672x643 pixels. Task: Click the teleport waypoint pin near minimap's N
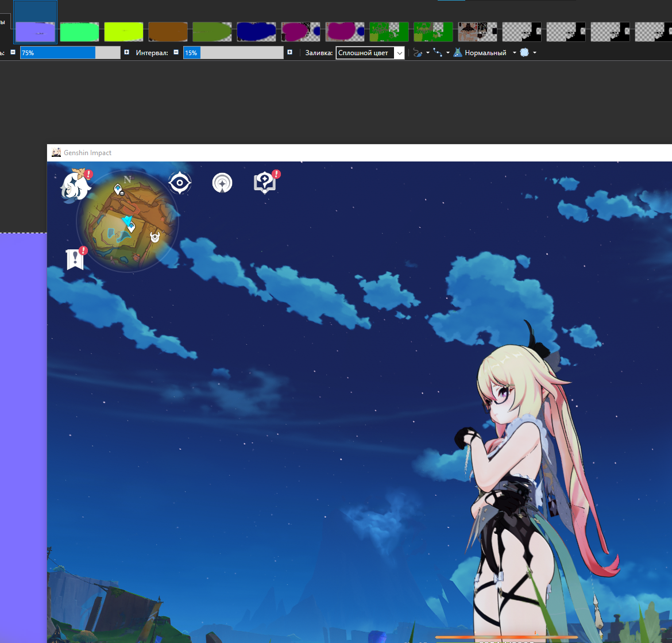pyautogui.click(x=118, y=189)
